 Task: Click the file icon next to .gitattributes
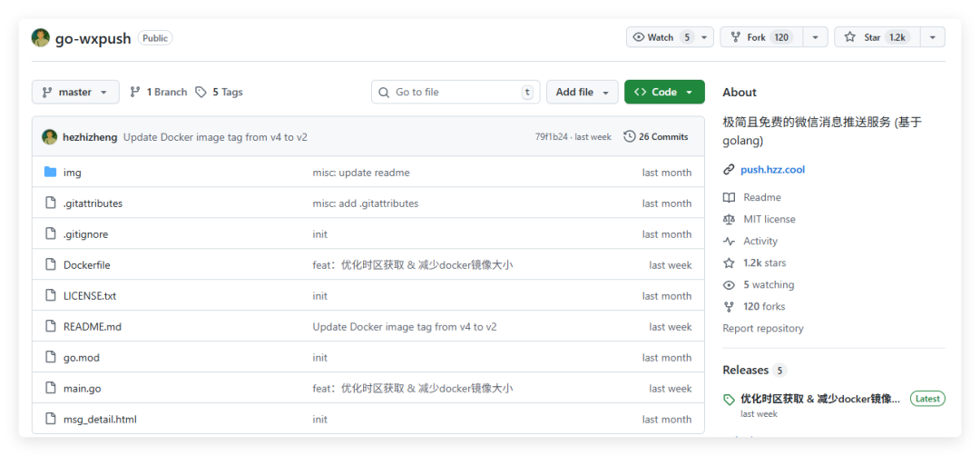click(x=51, y=203)
